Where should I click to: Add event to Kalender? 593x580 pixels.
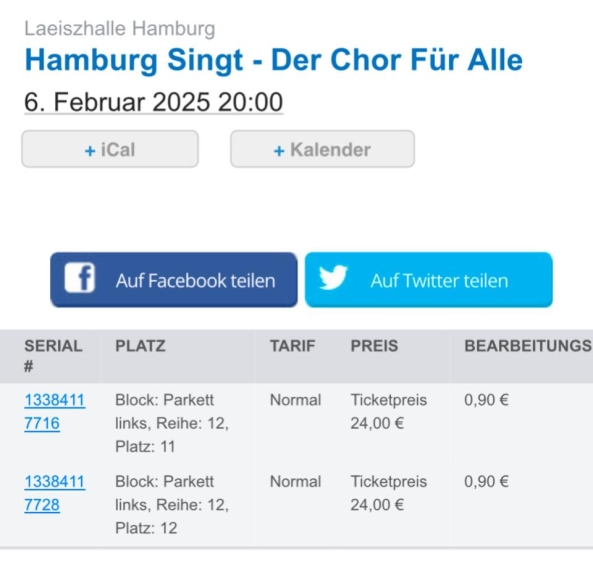pos(323,149)
